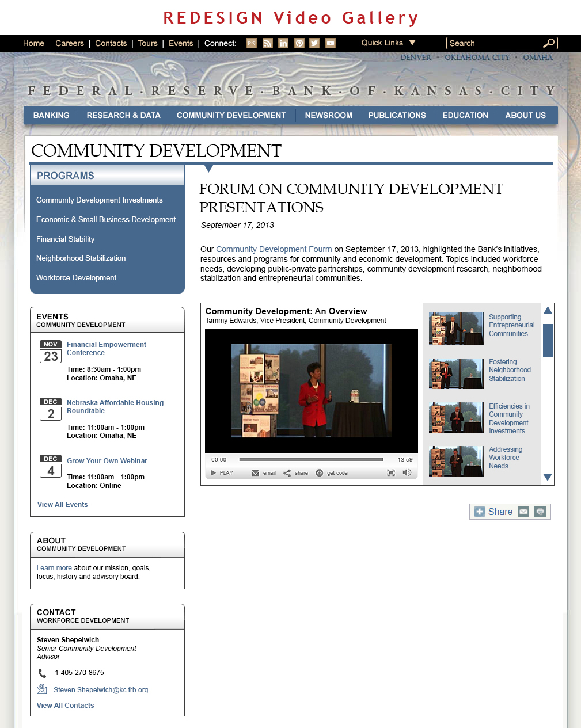
Task: Play the video with the PLAY button
Action: coord(222,473)
